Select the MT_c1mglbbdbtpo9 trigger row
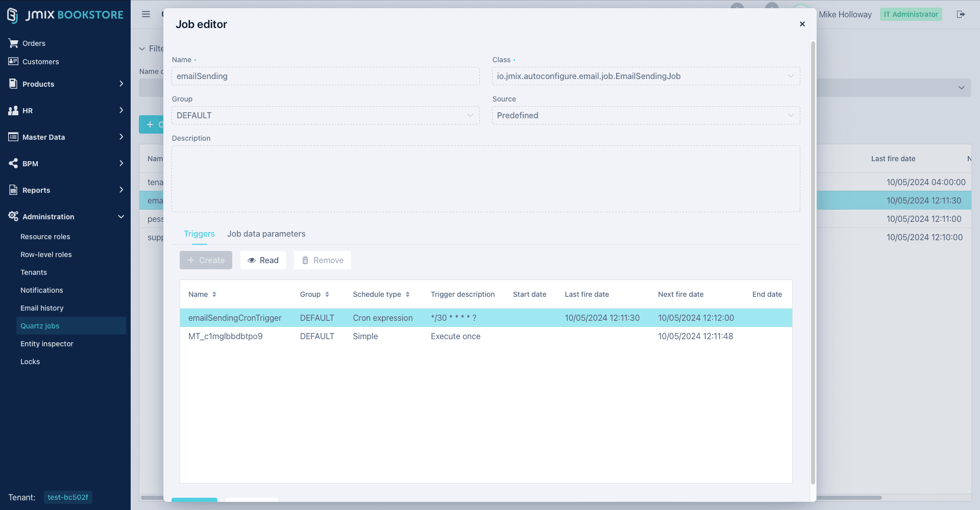The width and height of the screenshot is (980, 510). click(x=226, y=336)
